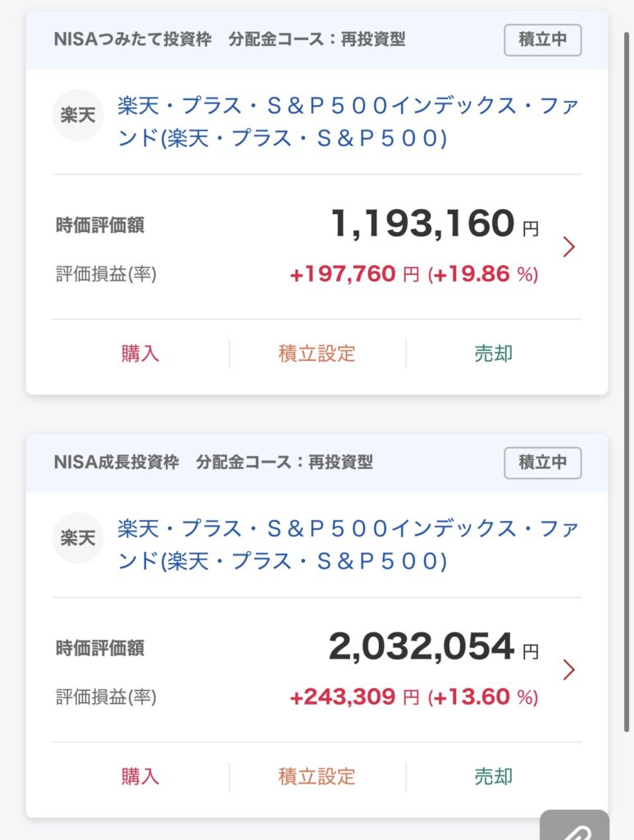The height and width of the screenshot is (840, 634).
Task: Click Rakuten logo icon in NISA成長投資枠 card
Action: [78, 538]
